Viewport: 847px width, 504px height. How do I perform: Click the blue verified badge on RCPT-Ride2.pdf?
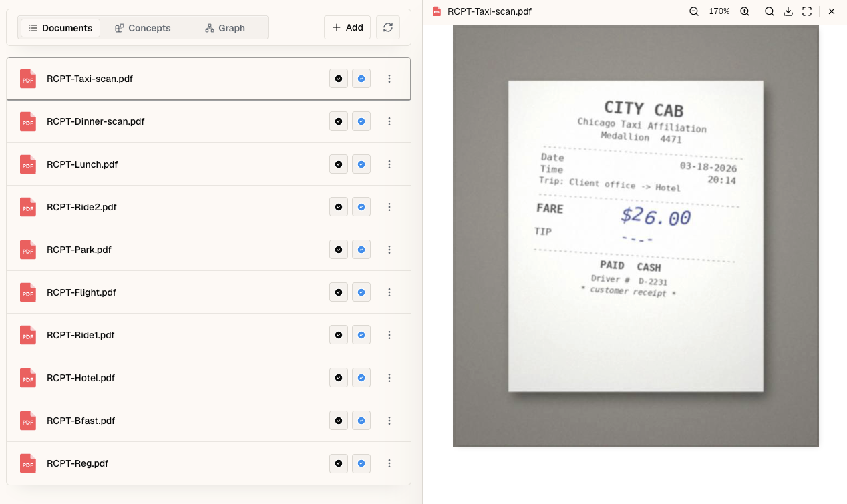click(361, 207)
